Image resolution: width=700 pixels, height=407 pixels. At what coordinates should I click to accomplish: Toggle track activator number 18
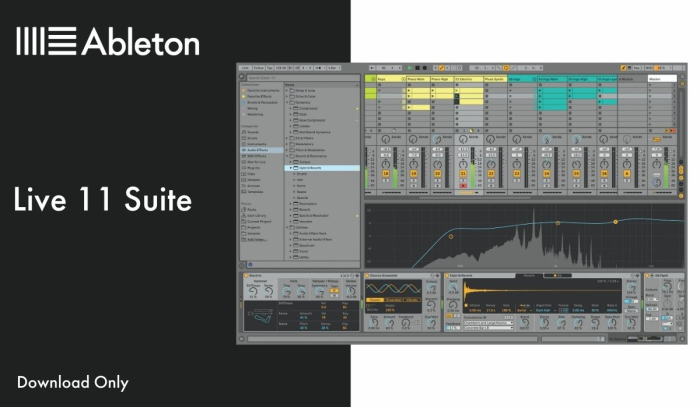click(385, 173)
